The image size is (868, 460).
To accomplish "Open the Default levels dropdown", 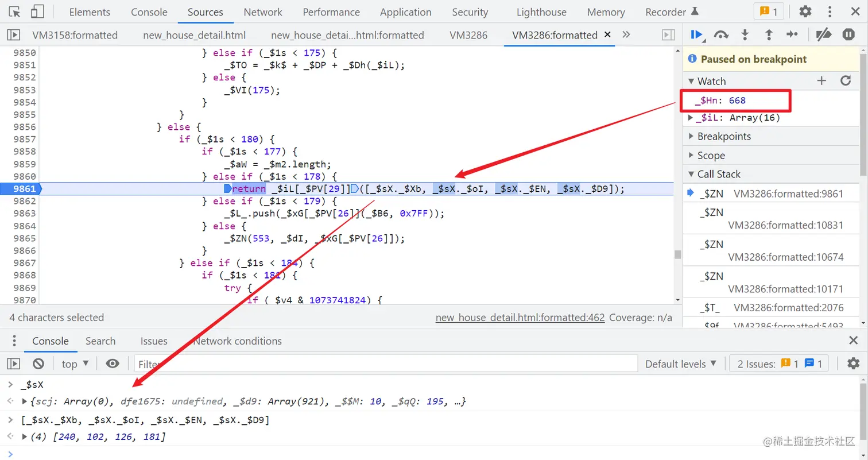I will 681,364.
